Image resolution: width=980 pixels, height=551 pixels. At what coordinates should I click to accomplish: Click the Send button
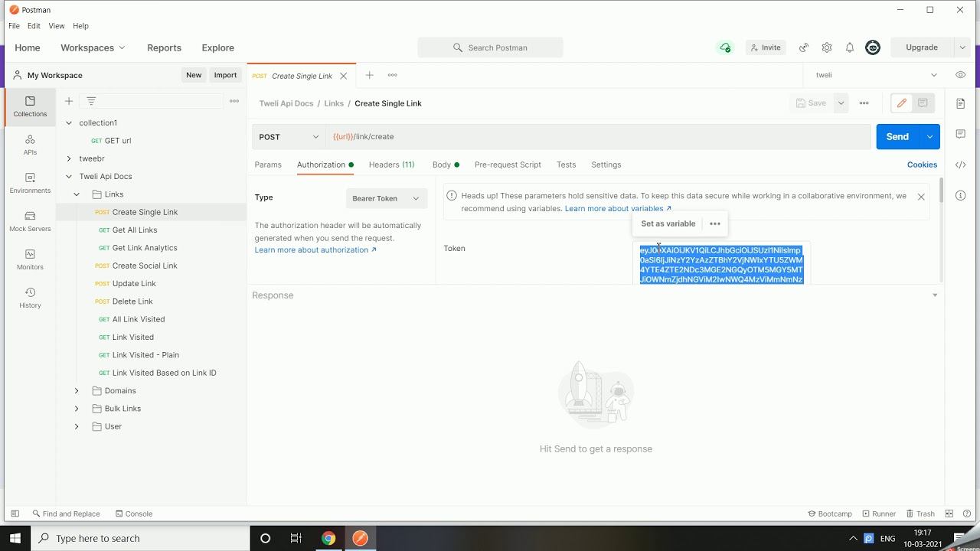click(x=897, y=137)
